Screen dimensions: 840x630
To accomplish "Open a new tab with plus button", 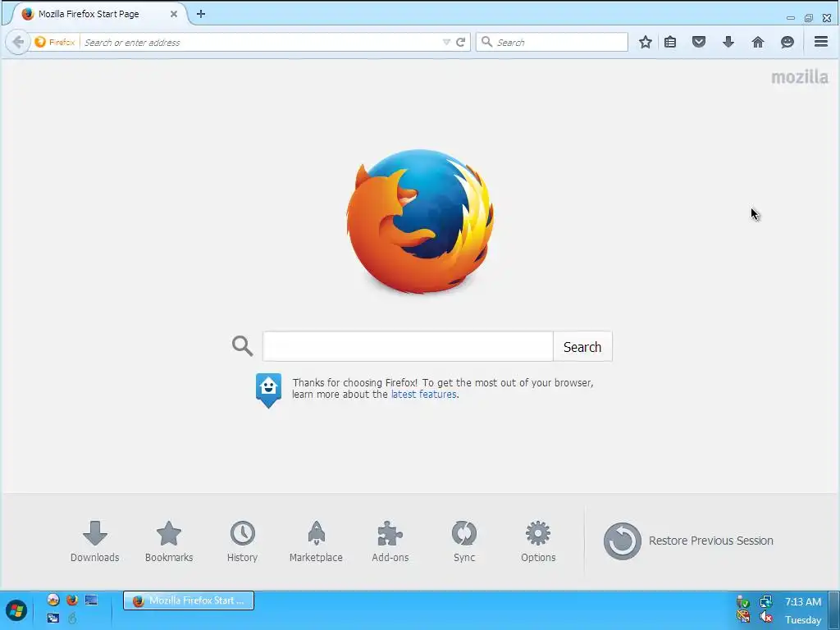I will pos(201,14).
